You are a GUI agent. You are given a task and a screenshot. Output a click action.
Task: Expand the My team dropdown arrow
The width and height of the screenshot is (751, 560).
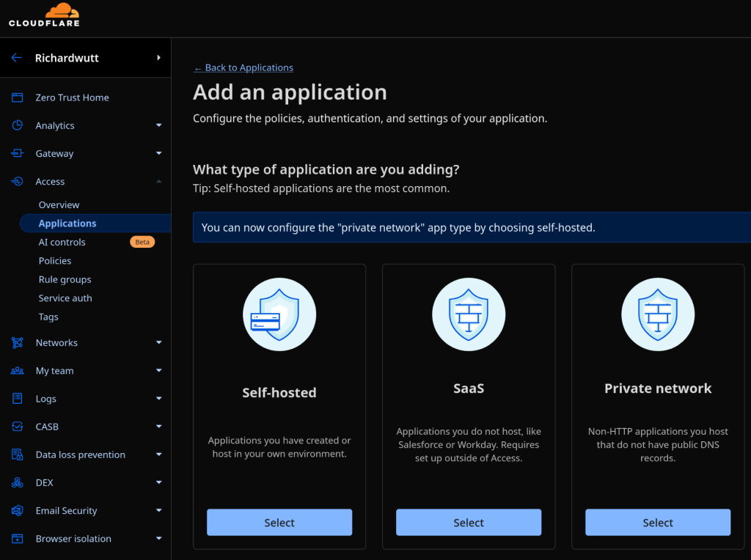pyautogui.click(x=158, y=371)
